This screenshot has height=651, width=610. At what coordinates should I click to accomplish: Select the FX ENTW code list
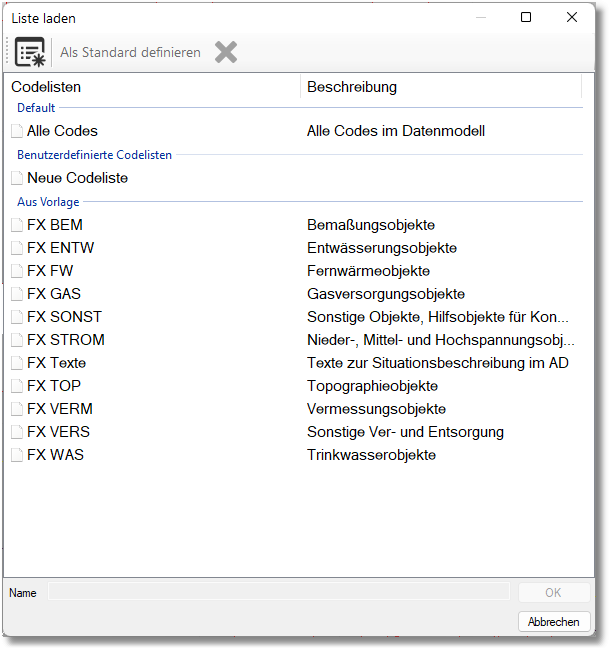60,248
